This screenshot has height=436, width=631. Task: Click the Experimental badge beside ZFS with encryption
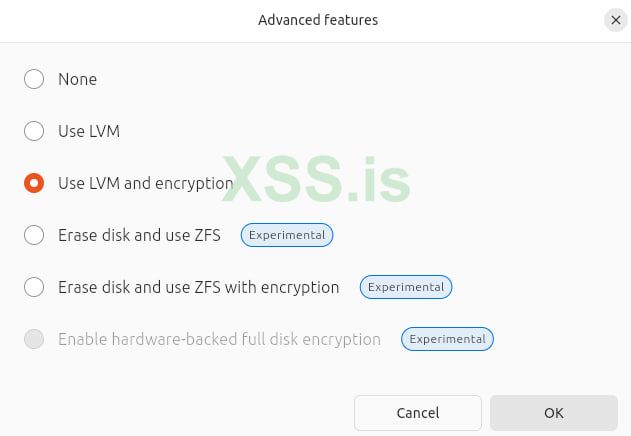pyautogui.click(x=406, y=287)
